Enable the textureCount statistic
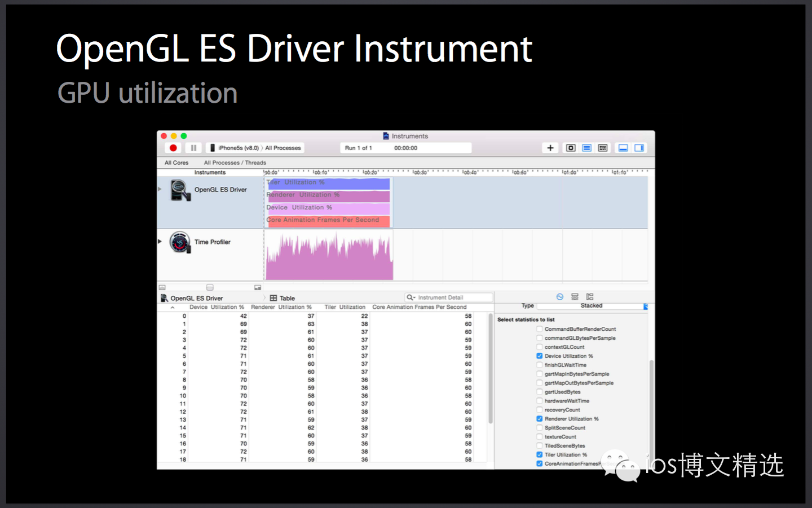The width and height of the screenshot is (812, 508). (x=540, y=437)
